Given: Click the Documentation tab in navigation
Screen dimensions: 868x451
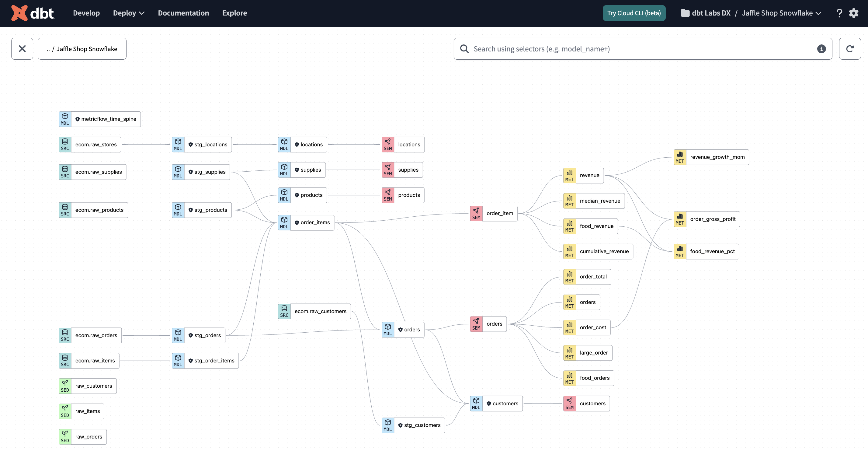Looking at the screenshot, I should [x=183, y=13].
